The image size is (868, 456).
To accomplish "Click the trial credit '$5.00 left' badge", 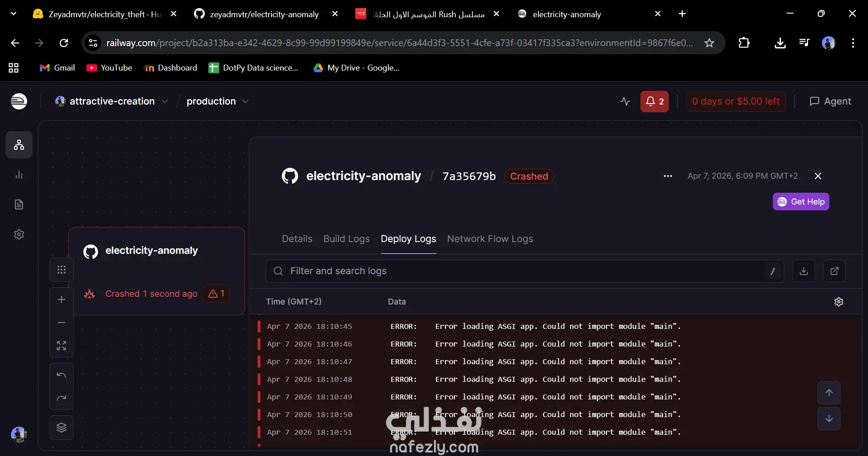I will 736,101.
